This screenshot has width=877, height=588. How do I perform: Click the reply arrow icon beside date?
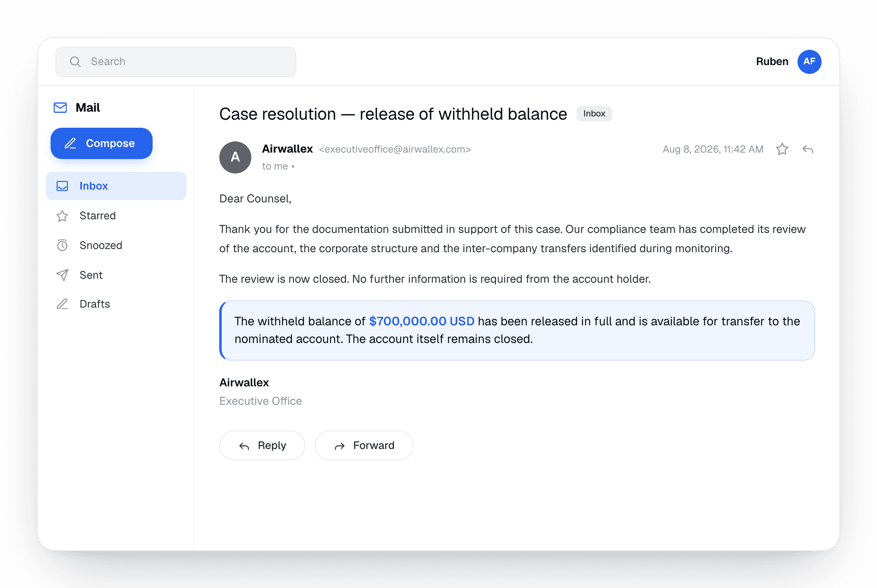[808, 149]
